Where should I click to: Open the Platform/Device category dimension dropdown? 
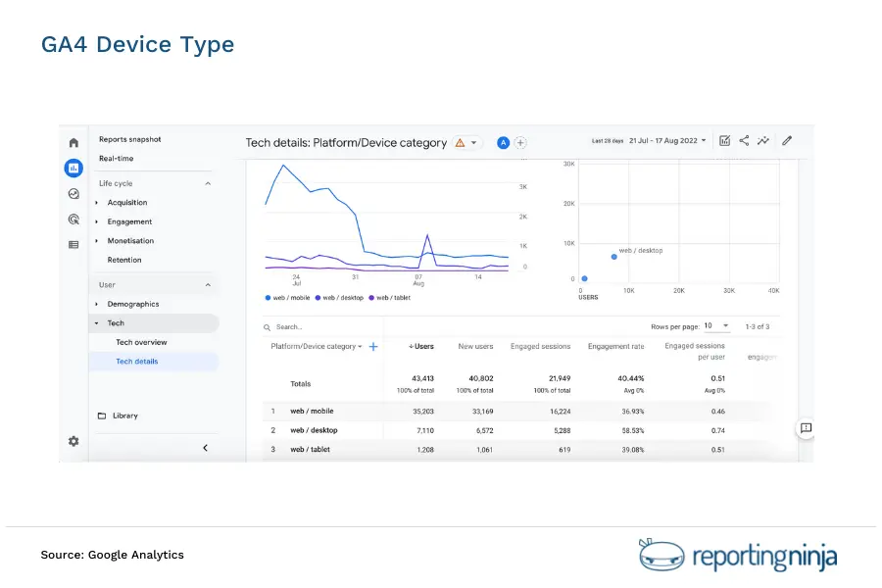[x=317, y=347]
